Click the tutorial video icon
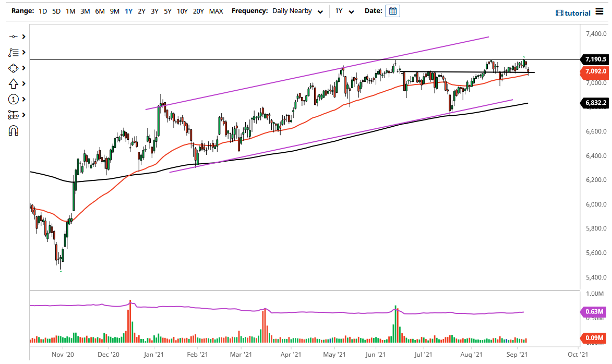The width and height of the screenshot is (612, 364). (559, 13)
